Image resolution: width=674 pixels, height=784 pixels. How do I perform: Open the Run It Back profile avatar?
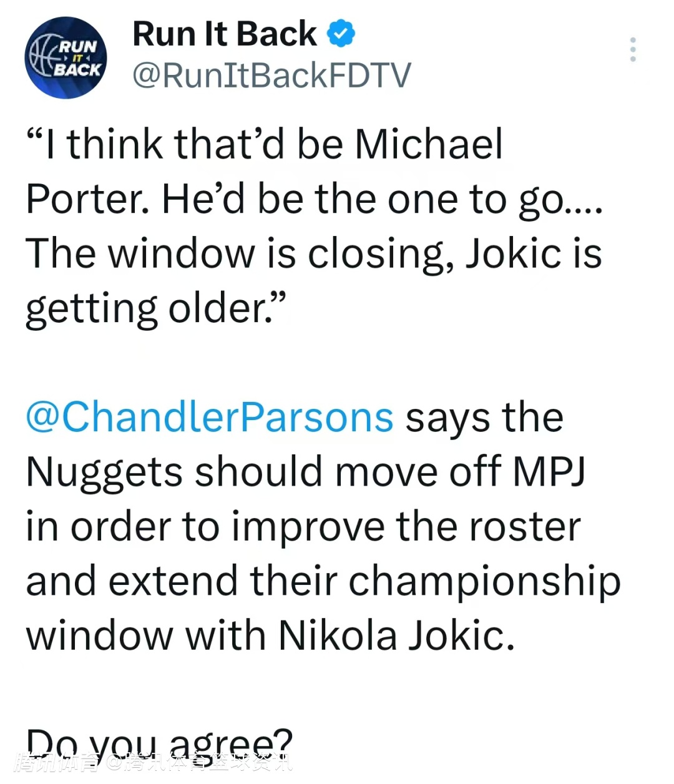click(x=66, y=58)
